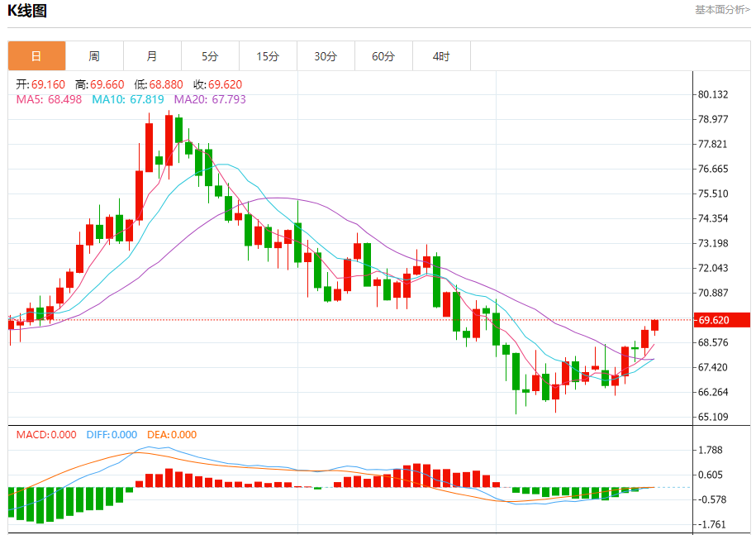Click the K线图 title heading
756x535 pixels.
click(28, 11)
